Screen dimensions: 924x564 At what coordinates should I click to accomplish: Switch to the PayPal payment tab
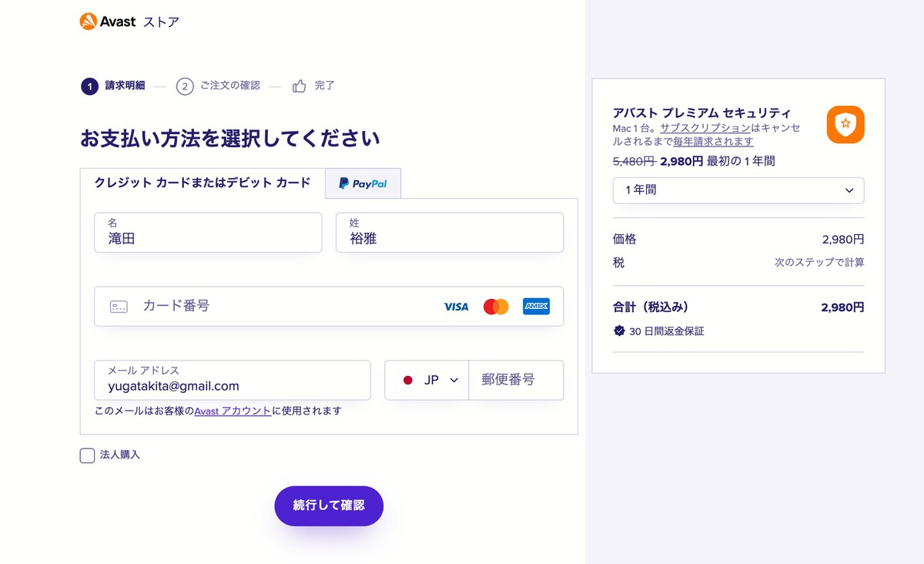pos(363,183)
